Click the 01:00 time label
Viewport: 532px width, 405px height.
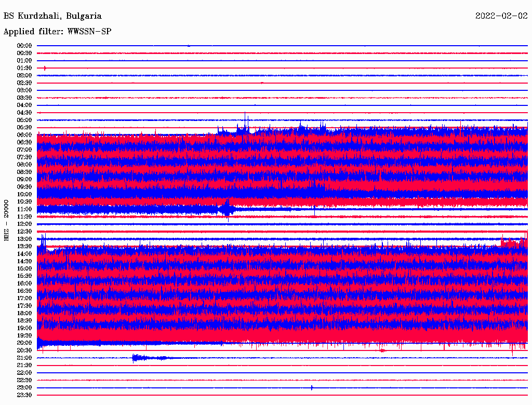click(x=24, y=60)
